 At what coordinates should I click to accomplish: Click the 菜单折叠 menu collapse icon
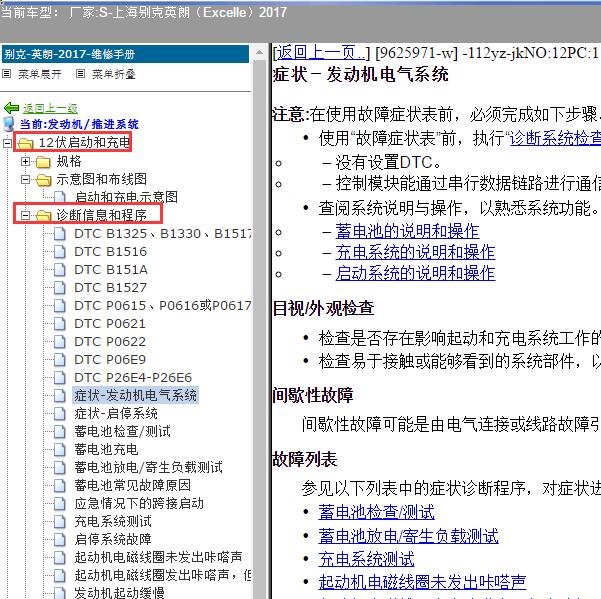80,74
